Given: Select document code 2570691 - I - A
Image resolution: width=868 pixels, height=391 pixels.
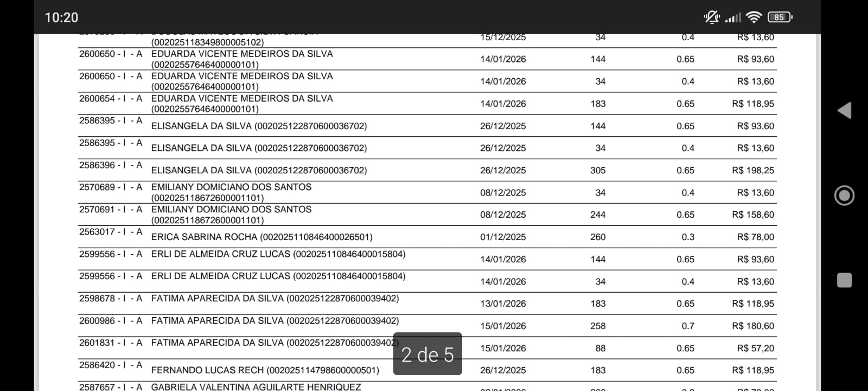Looking at the screenshot, I should tap(111, 210).
